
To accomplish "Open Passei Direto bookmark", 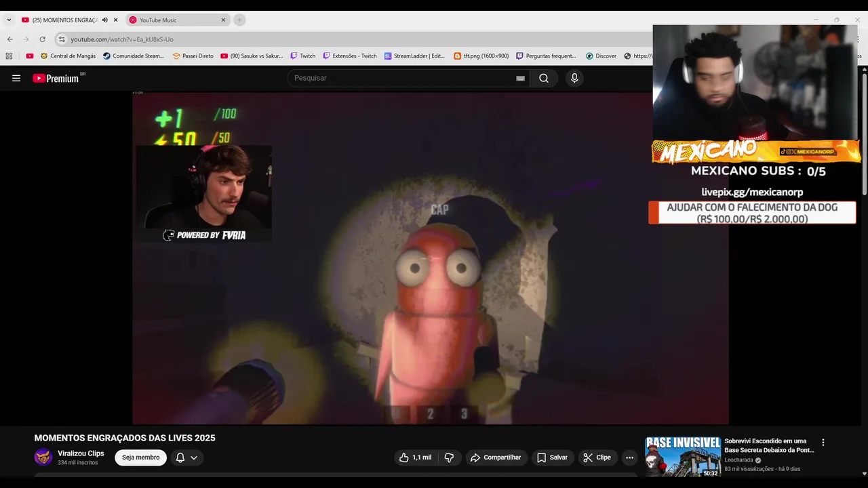I will click(x=193, y=56).
